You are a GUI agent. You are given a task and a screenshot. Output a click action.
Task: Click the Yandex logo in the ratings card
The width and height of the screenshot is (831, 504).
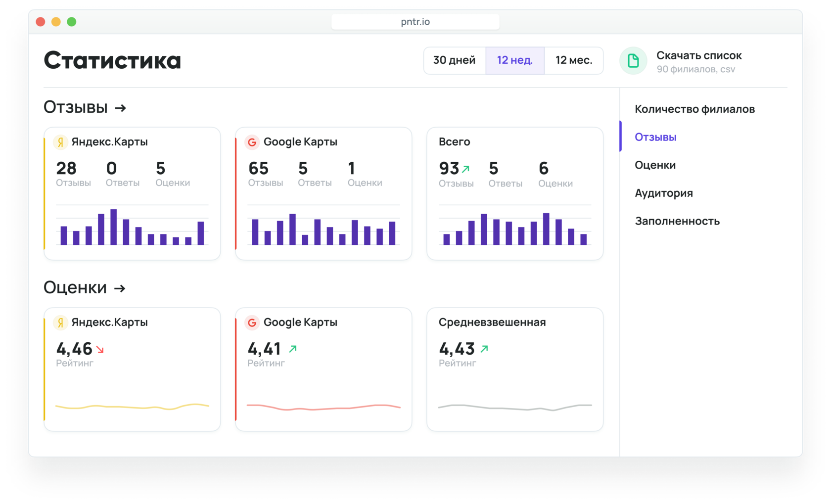[60, 323]
